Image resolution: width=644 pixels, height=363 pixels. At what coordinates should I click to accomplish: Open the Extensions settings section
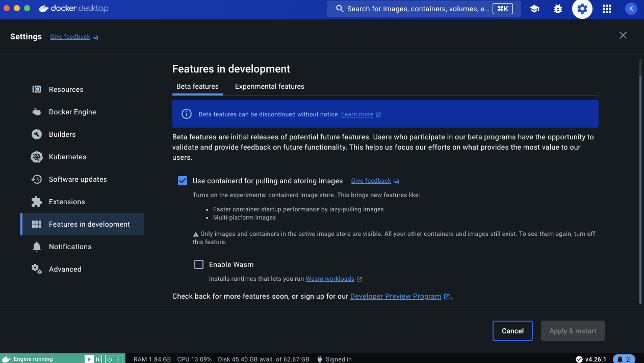82,202
